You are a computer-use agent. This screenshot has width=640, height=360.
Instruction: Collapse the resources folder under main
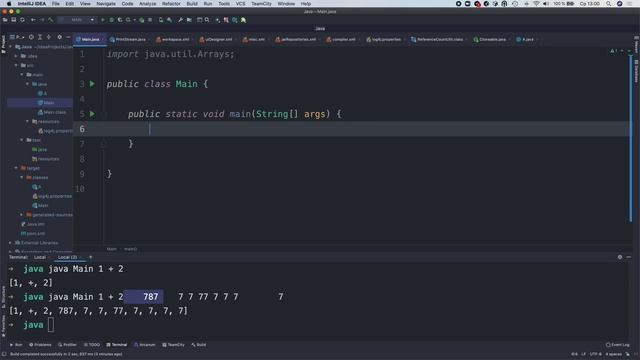pos(28,121)
